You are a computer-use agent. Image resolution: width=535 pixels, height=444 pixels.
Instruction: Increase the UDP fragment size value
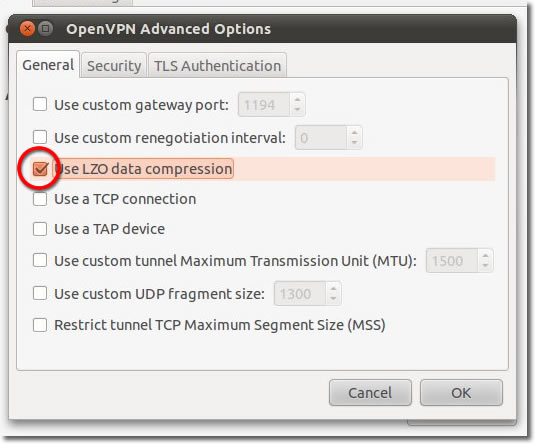pyautogui.click(x=333, y=288)
